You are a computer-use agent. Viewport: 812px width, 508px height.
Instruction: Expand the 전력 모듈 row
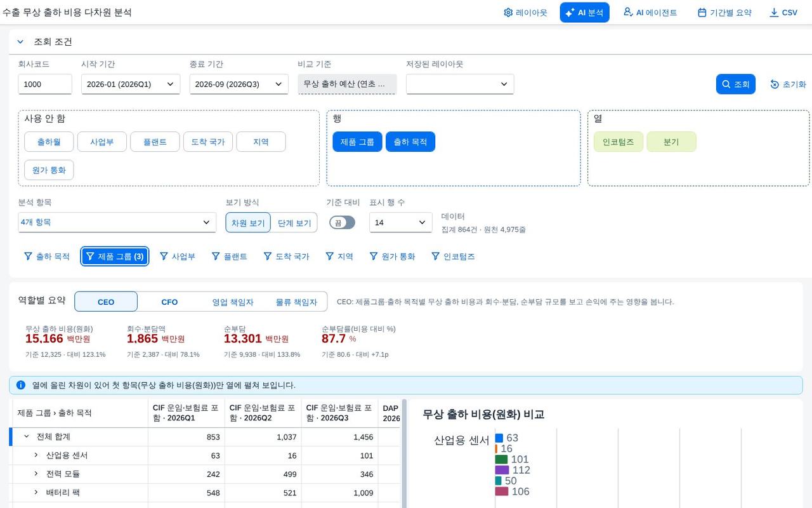[36, 474]
